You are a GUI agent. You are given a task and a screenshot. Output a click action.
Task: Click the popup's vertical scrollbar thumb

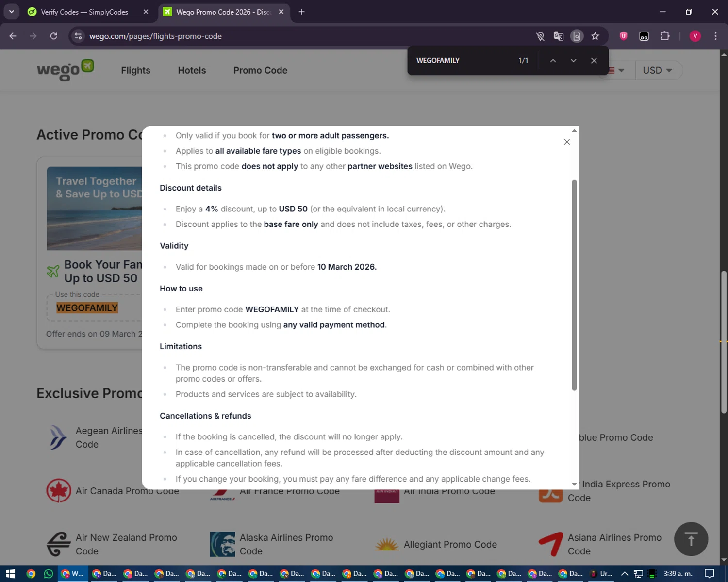(574, 285)
